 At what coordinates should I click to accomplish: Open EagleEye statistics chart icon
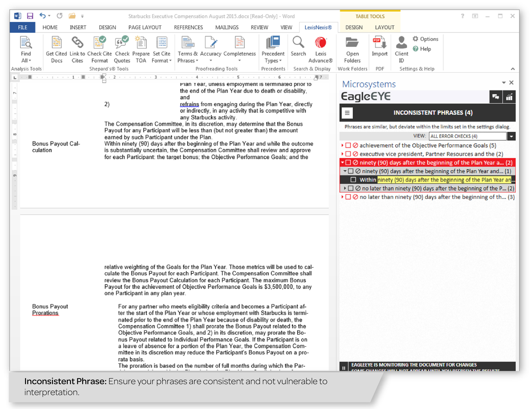509,97
